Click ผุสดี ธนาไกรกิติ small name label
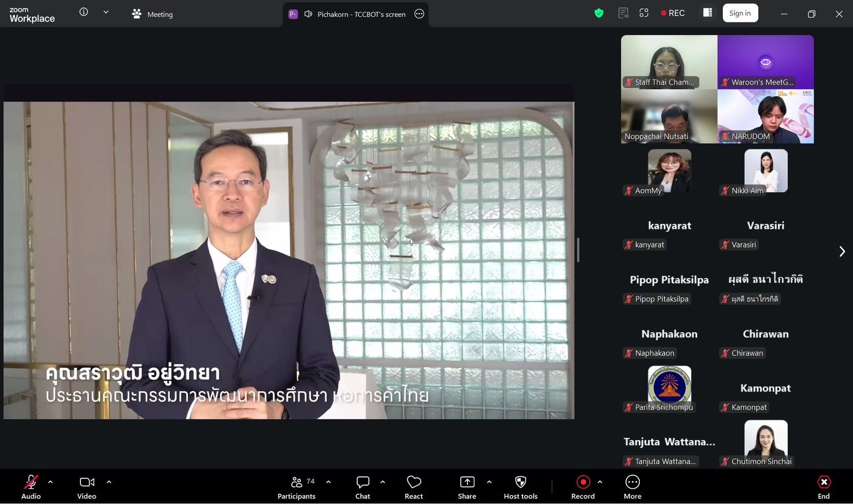The height and width of the screenshot is (504, 853). (750, 299)
